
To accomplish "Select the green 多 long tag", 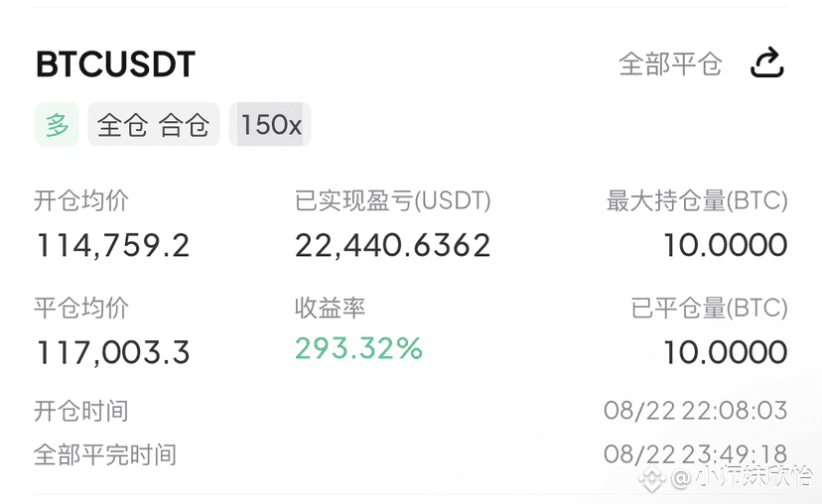I will pyautogui.click(x=58, y=124).
